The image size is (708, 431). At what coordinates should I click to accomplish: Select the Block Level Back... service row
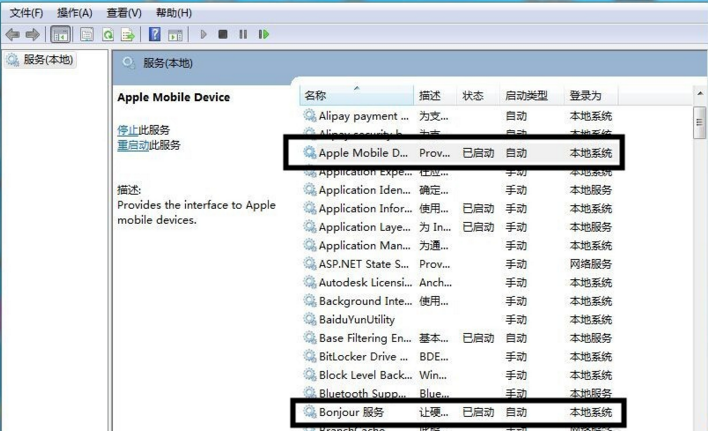click(x=457, y=375)
